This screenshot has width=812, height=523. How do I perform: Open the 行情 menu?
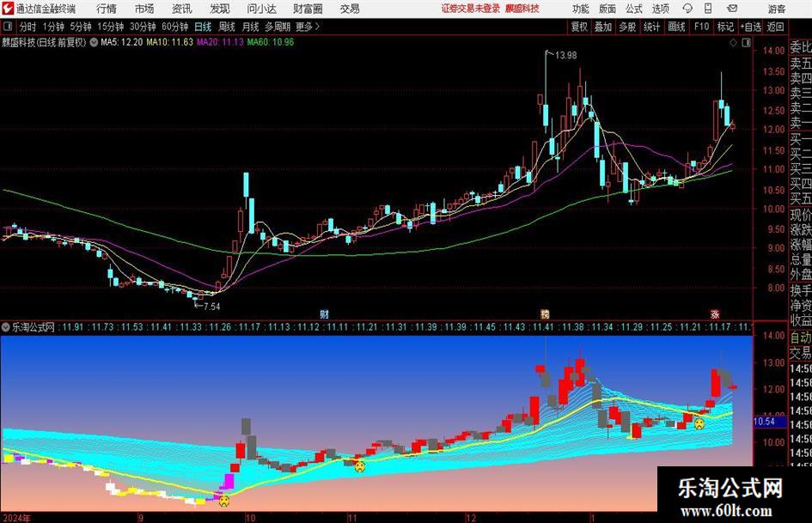point(107,9)
